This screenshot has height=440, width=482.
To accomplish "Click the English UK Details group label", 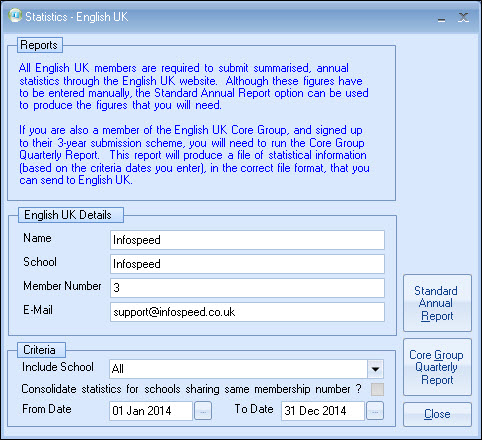I will click(68, 215).
